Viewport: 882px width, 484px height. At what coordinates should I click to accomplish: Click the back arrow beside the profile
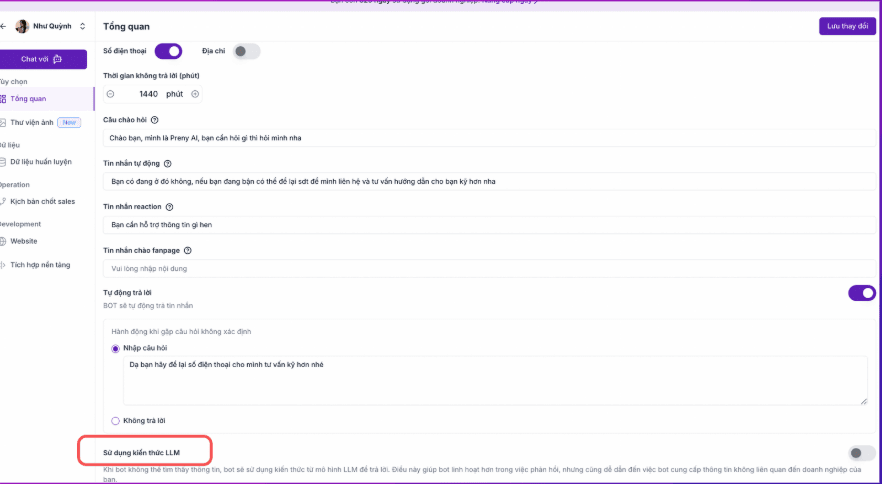pos(3,26)
